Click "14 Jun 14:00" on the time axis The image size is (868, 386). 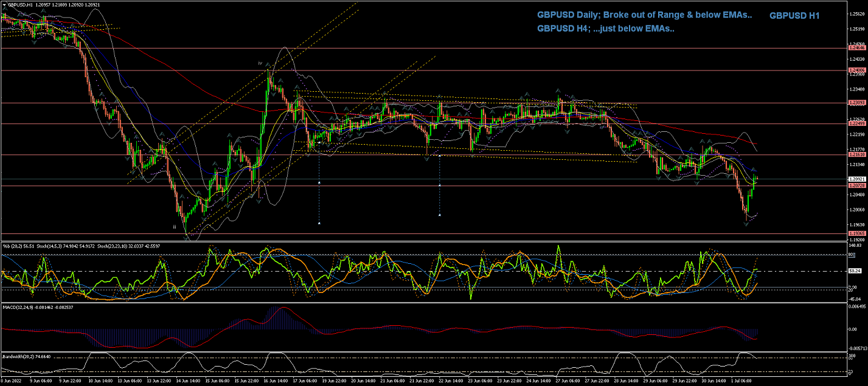(189, 381)
